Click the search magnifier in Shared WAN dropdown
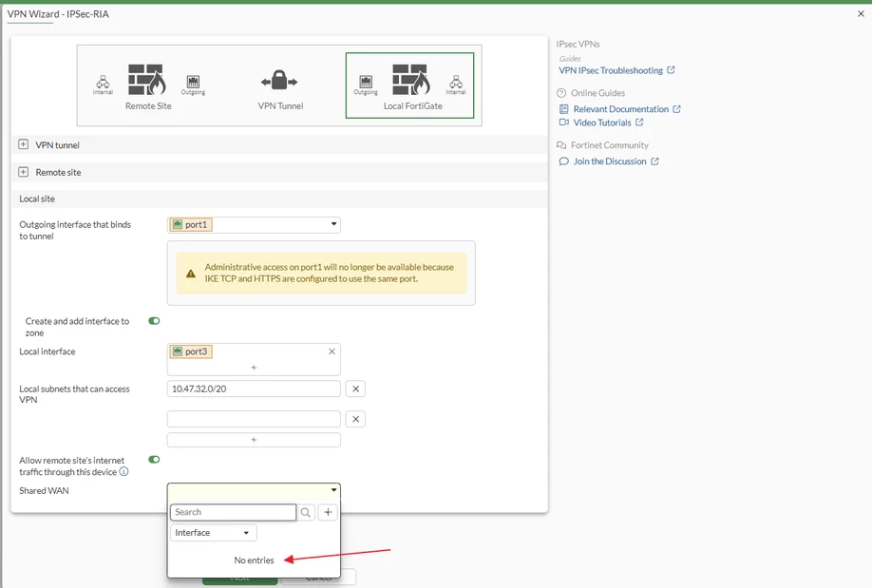The image size is (872, 588). coord(305,512)
